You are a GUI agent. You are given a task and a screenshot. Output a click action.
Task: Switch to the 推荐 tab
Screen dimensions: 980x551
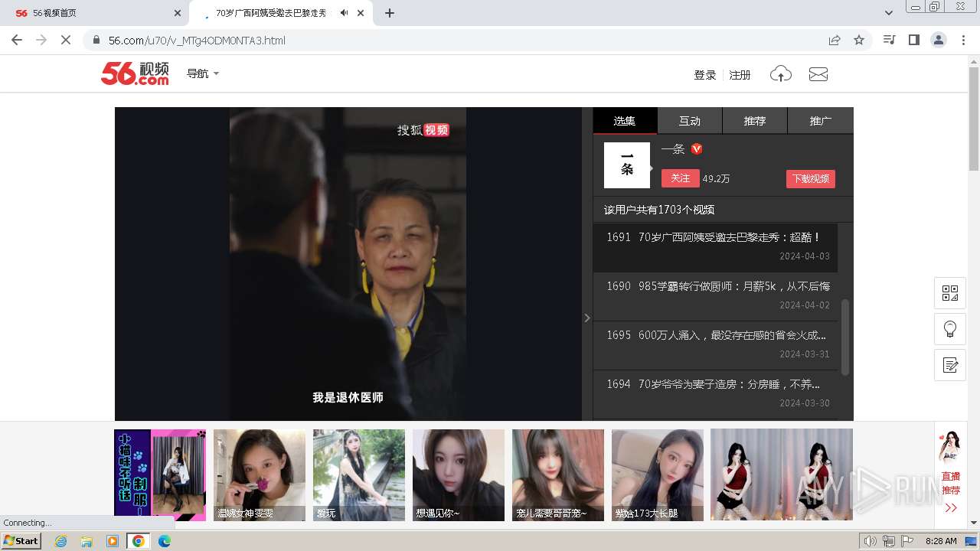[x=755, y=121]
